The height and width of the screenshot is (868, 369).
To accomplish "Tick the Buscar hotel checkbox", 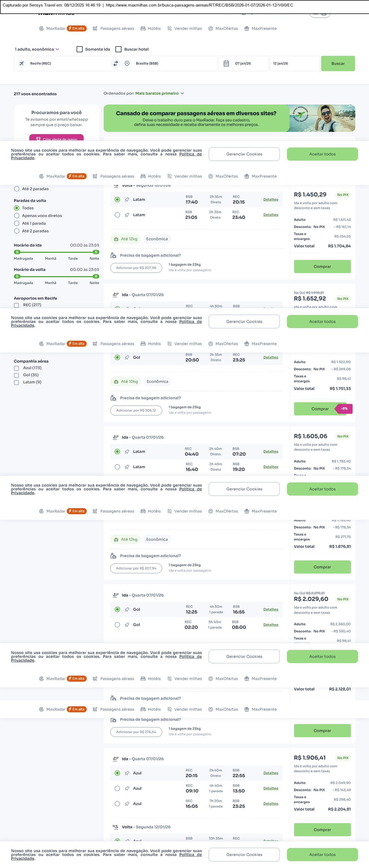I will pos(118,49).
